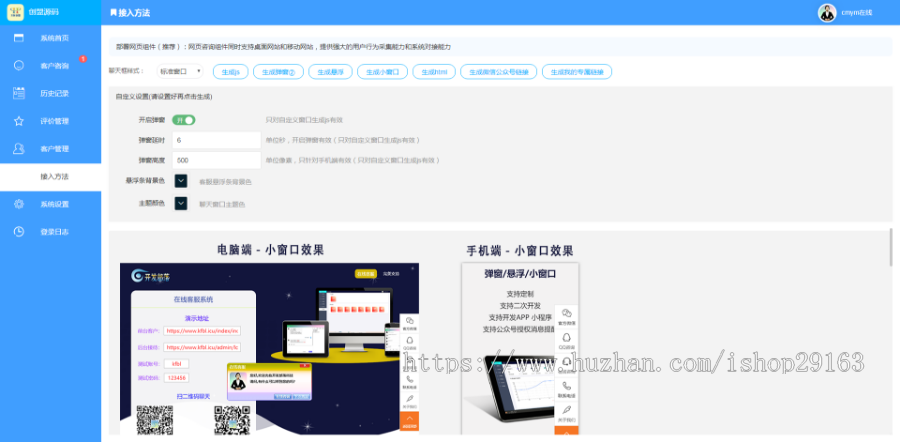Click the 历史记录 calendar icon

(x=19, y=93)
